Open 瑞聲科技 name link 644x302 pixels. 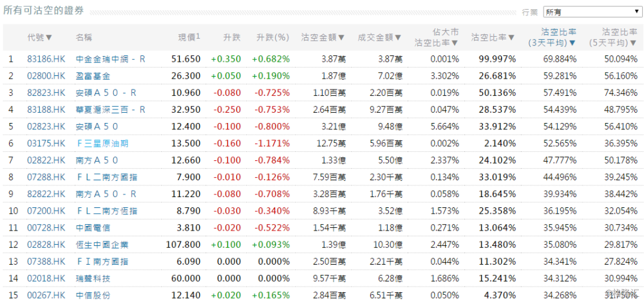[93, 279]
